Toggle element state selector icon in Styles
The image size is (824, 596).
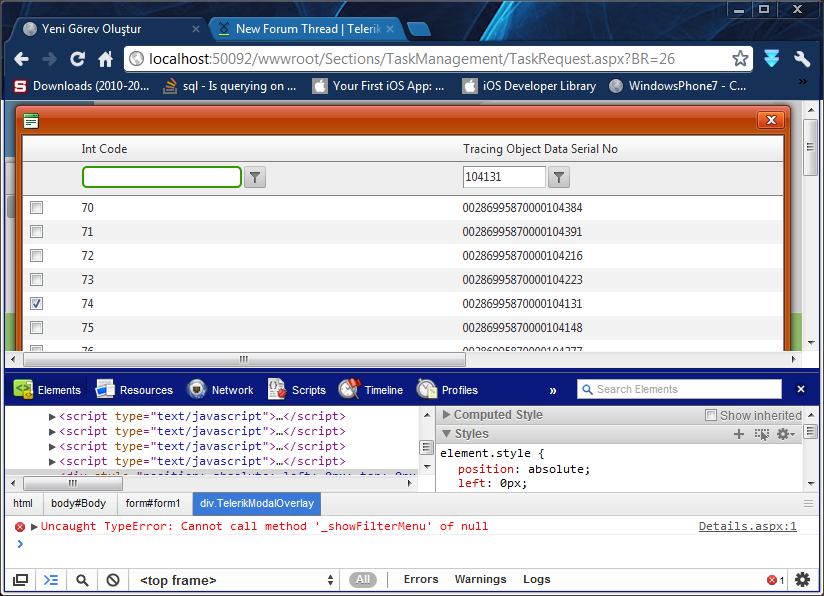click(x=761, y=434)
